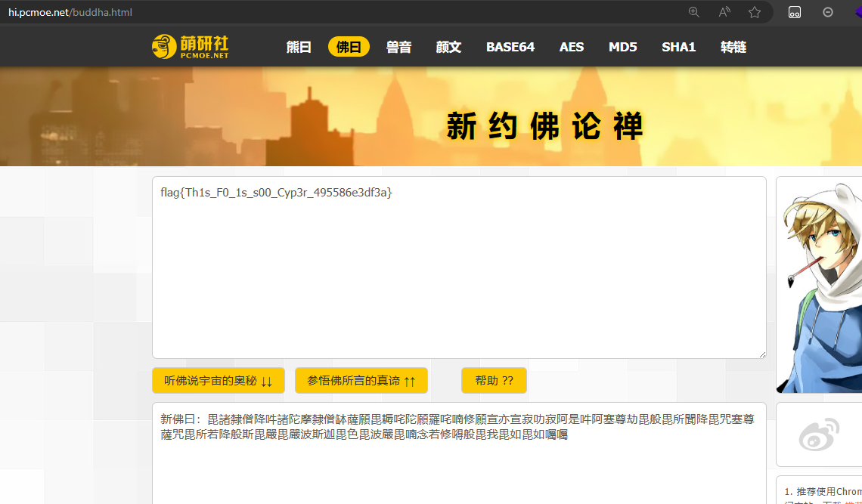Click the 推荐使用Chrome note text
This screenshot has height=504, width=862.
(823, 491)
